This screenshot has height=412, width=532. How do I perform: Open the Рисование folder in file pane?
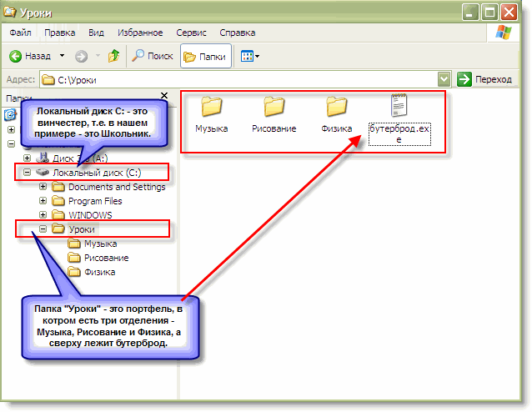coord(274,108)
